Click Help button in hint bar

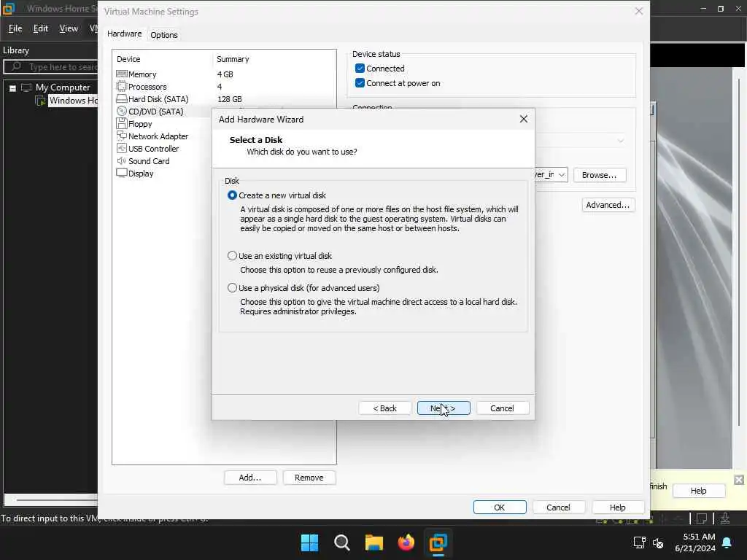tap(699, 491)
